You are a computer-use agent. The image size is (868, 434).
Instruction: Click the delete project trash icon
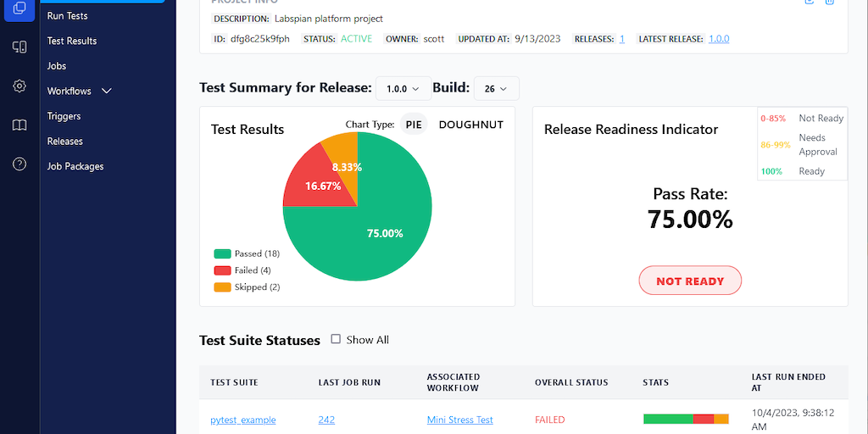click(x=830, y=2)
